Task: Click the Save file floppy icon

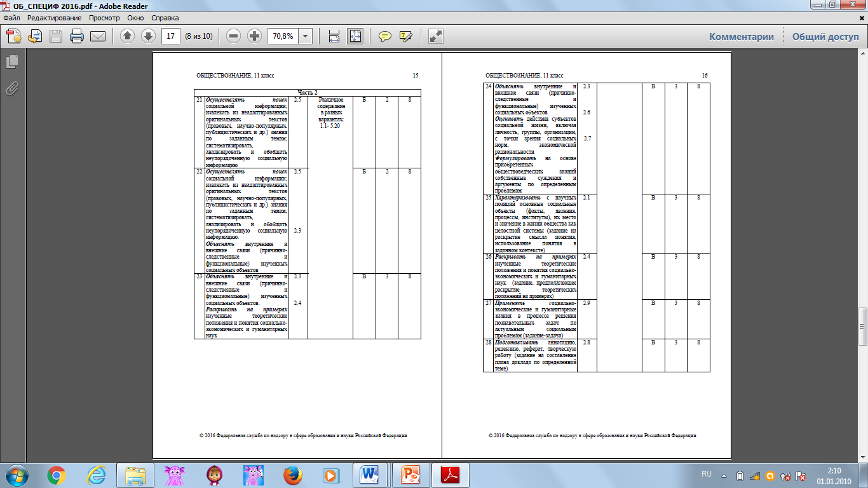Action: click(x=56, y=36)
